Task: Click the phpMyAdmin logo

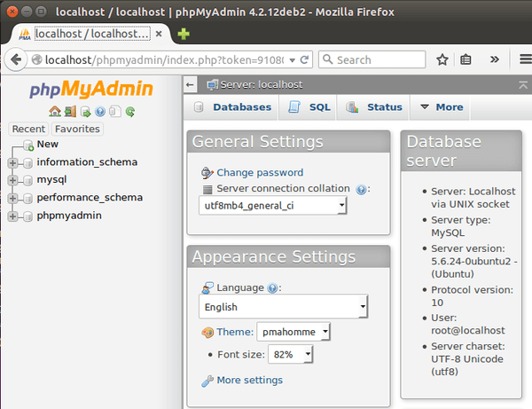Action: 91,89
